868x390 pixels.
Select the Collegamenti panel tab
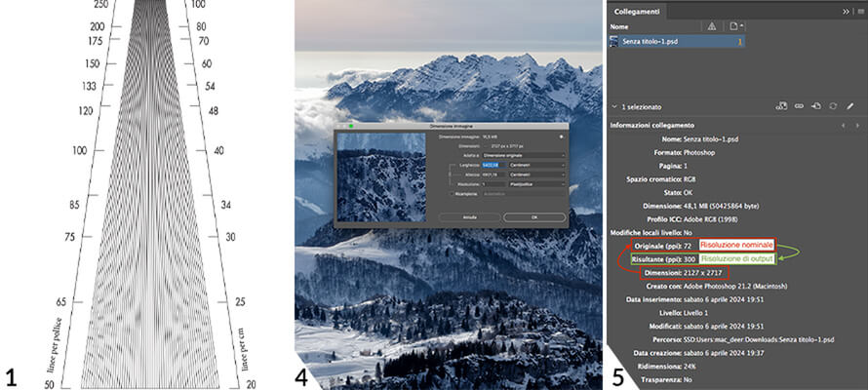click(x=637, y=10)
